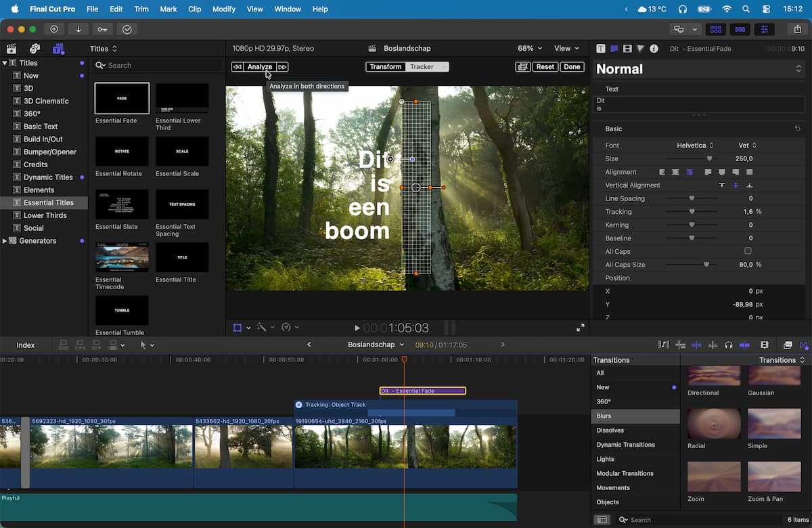Open the View options dropdown

pyautogui.click(x=566, y=49)
